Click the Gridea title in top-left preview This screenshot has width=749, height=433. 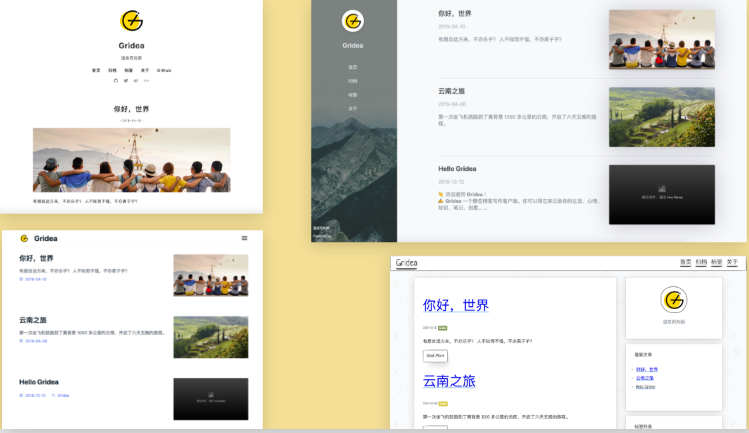tap(131, 46)
